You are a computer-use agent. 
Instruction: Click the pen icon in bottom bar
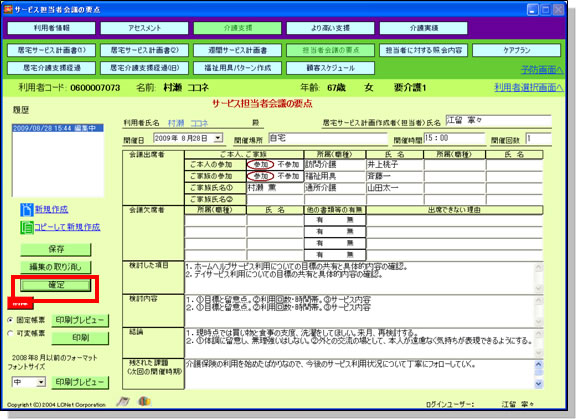pos(123,401)
